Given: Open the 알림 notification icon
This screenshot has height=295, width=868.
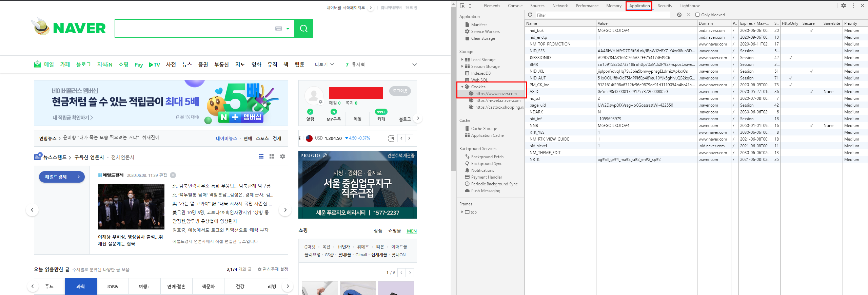Looking at the screenshot, I should pyautogui.click(x=310, y=115).
